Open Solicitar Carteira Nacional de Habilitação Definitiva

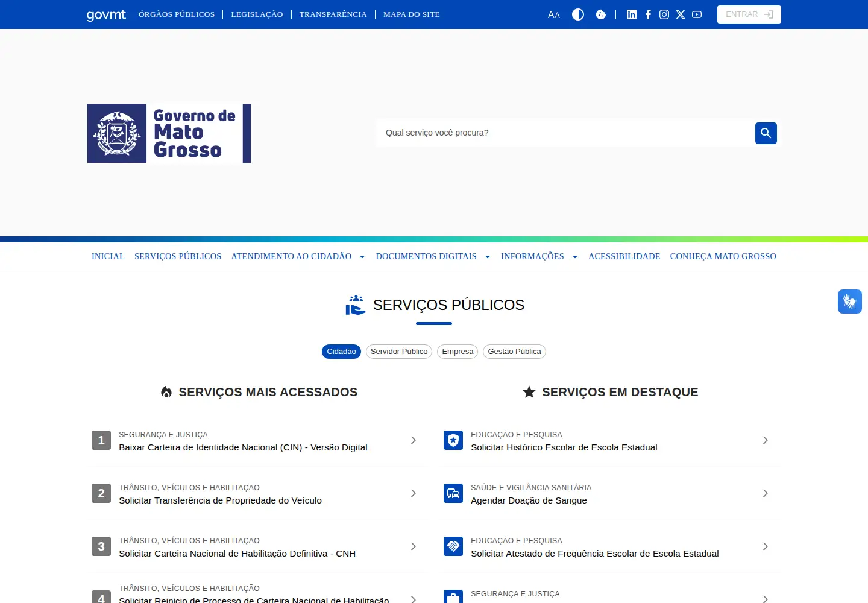[x=258, y=546]
